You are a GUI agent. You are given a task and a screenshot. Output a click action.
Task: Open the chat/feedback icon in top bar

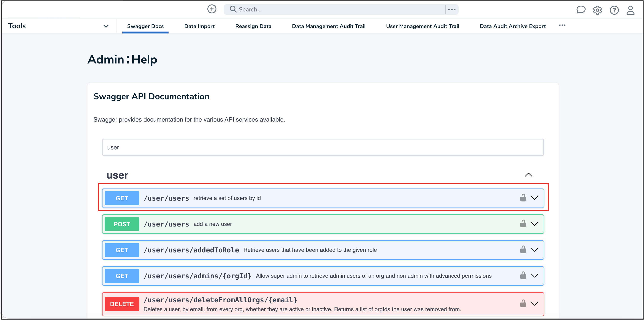pyautogui.click(x=581, y=10)
